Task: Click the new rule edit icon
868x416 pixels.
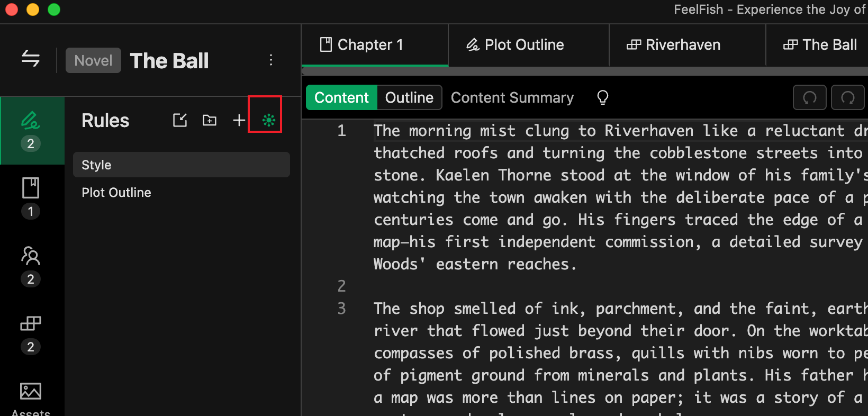Action: [x=180, y=121]
